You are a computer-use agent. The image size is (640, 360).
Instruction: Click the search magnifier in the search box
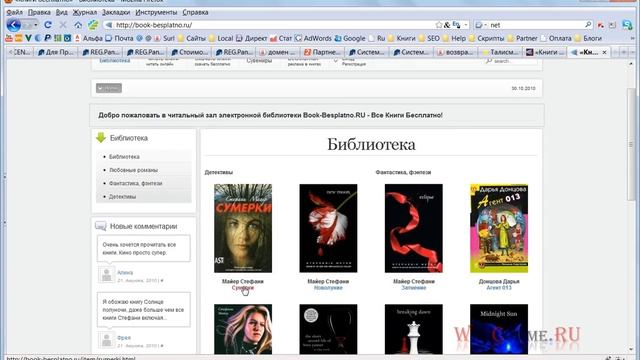[x=588, y=25]
